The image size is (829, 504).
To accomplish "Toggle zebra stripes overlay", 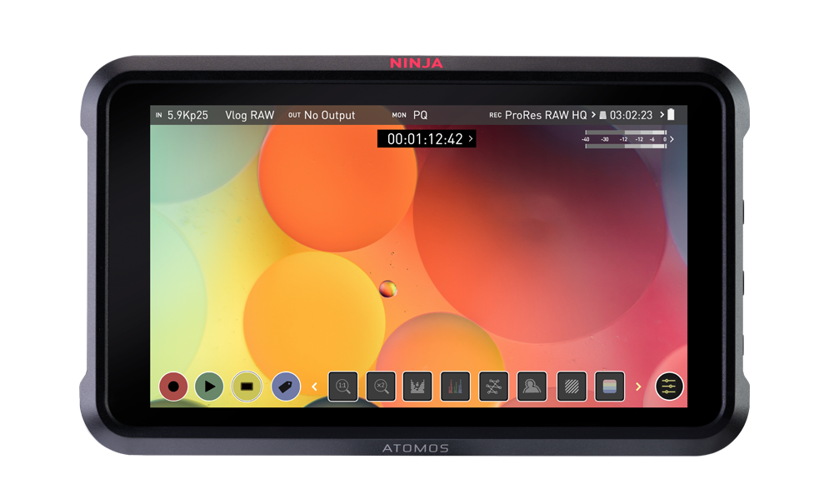I will [x=571, y=387].
